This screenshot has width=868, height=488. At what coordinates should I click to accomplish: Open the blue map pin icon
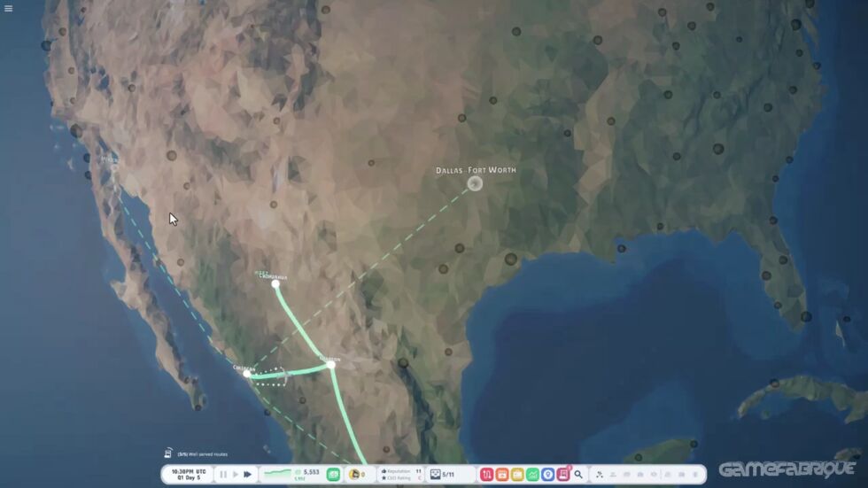(547, 475)
